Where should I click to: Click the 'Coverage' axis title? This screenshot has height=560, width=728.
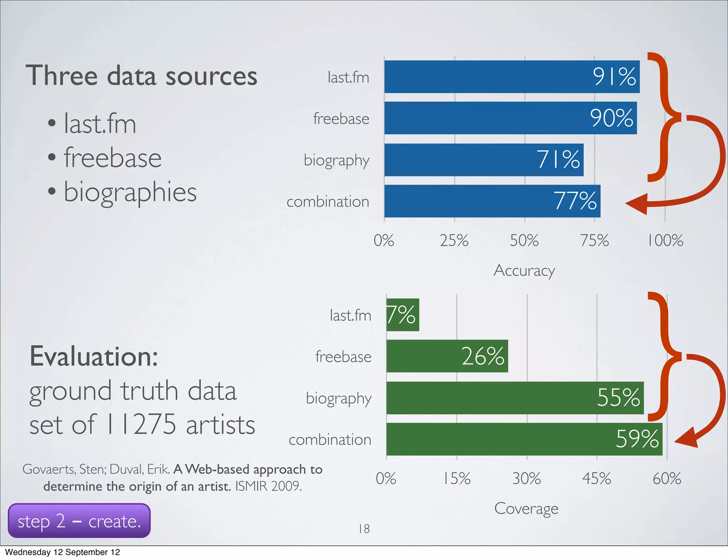pos(526,509)
